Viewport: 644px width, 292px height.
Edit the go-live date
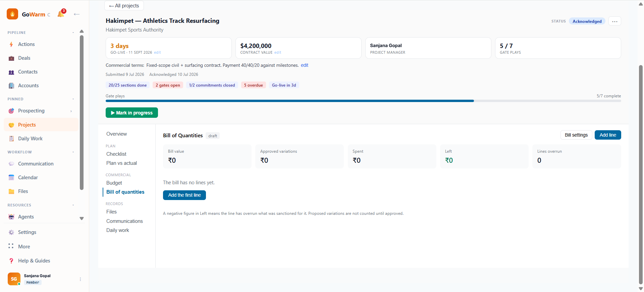pos(157,52)
